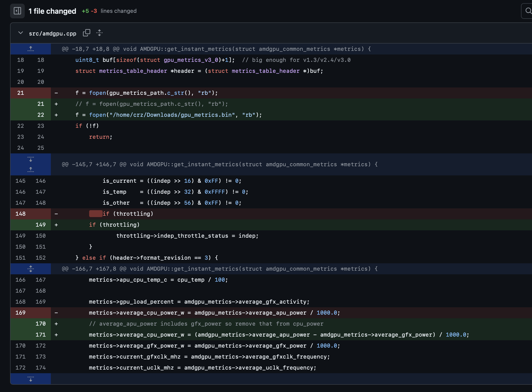This screenshot has height=392, width=532.
Task: Select added line number 22
Action: [41, 115]
